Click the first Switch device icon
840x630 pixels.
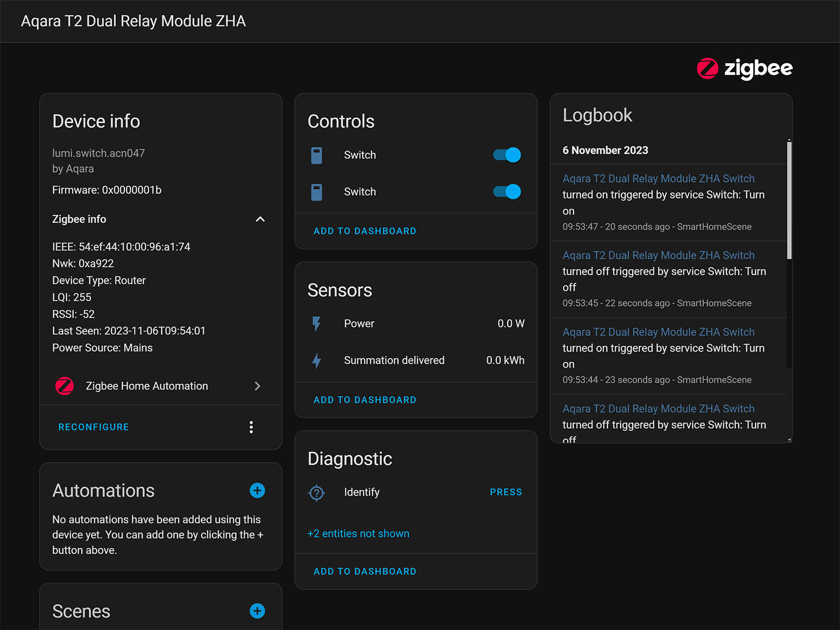point(317,155)
